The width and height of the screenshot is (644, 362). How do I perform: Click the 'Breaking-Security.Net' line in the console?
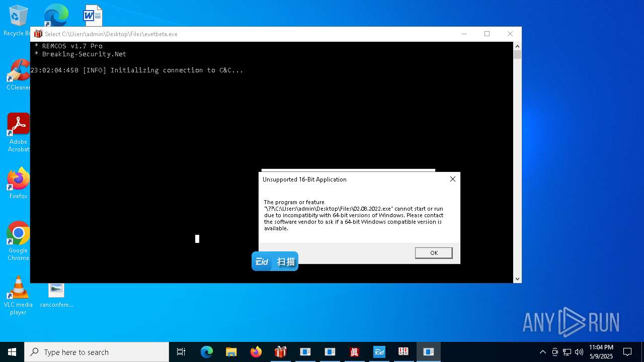coord(80,54)
